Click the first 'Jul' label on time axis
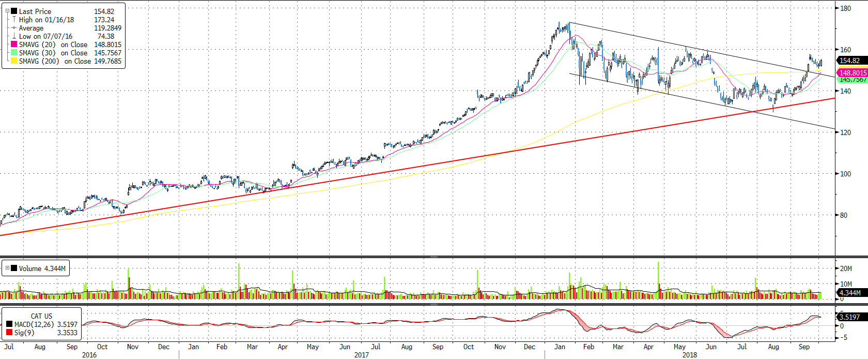The image size is (868, 359). (9, 347)
